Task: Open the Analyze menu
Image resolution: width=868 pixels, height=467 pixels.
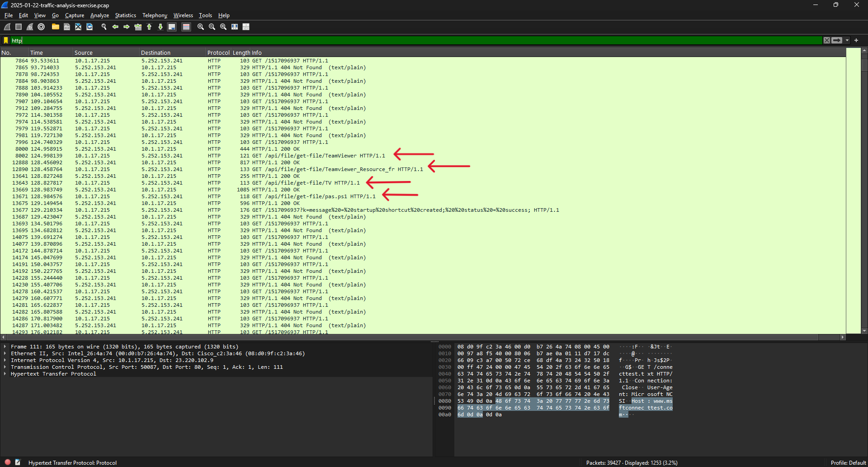Action: click(99, 15)
